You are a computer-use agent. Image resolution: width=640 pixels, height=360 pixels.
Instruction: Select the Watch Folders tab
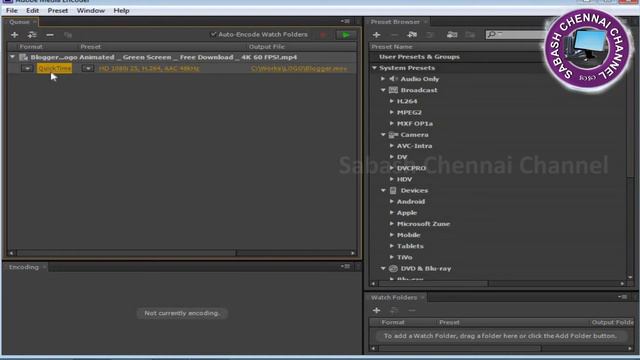point(394,298)
